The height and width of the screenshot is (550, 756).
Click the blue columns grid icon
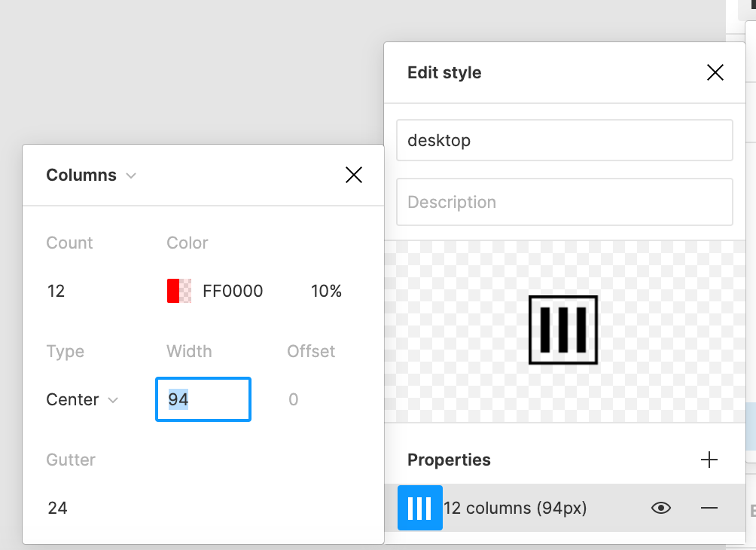[419, 509]
